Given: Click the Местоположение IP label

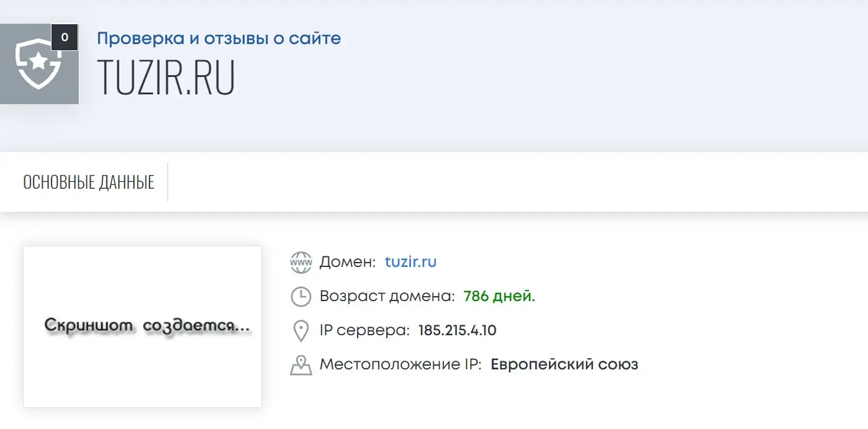Looking at the screenshot, I should pos(400,364).
